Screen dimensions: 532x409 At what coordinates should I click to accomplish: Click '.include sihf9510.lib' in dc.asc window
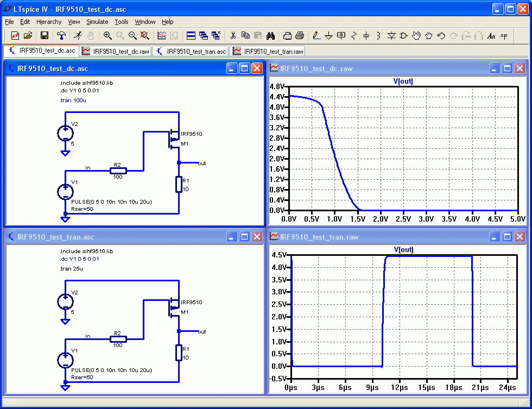pyautogui.click(x=86, y=83)
